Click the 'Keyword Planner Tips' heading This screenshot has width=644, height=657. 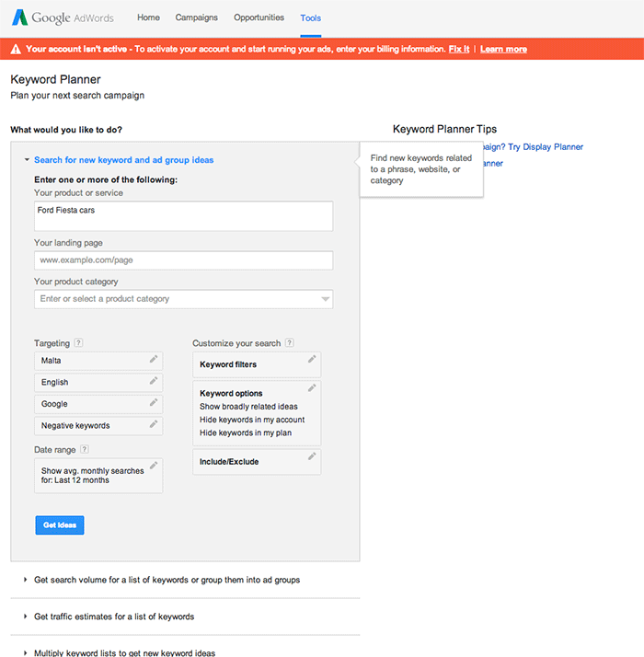444,129
